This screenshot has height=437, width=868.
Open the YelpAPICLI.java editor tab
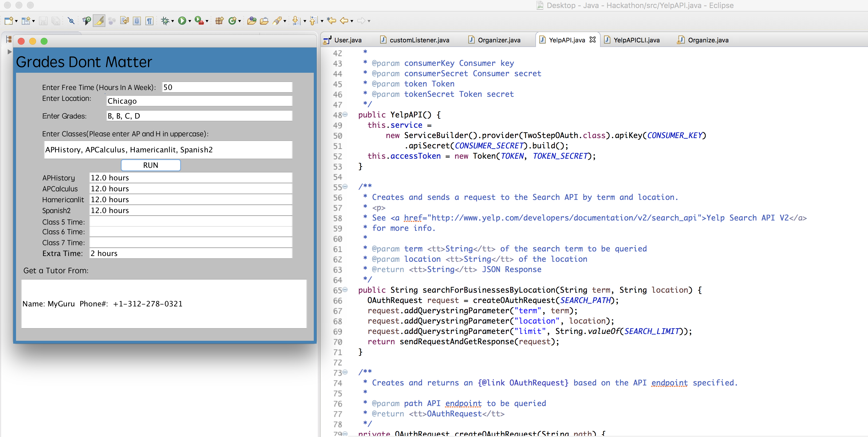point(636,40)
